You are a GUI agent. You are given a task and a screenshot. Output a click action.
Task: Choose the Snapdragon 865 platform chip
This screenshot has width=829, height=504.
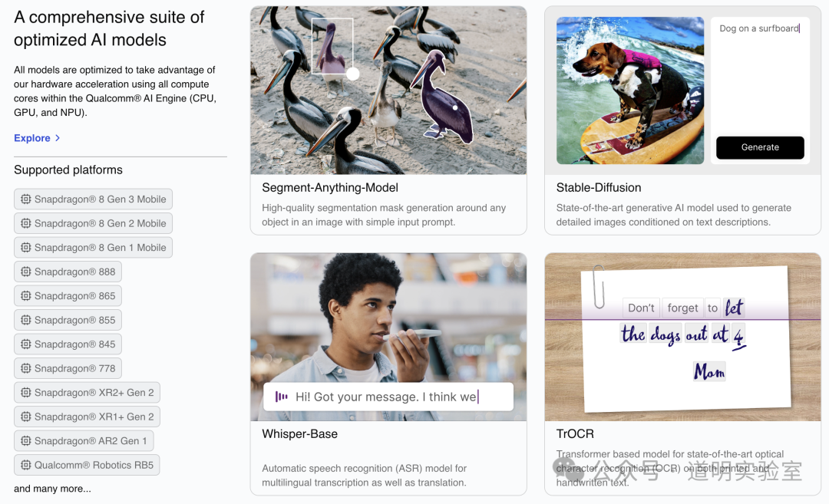[x=68, y=296]
